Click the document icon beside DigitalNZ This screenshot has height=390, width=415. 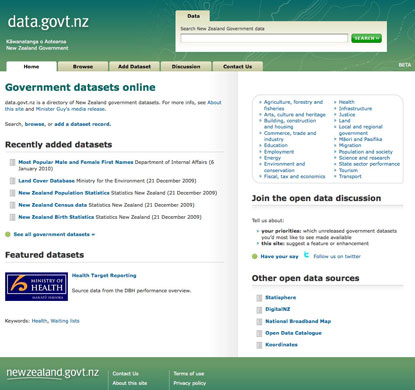259,310
